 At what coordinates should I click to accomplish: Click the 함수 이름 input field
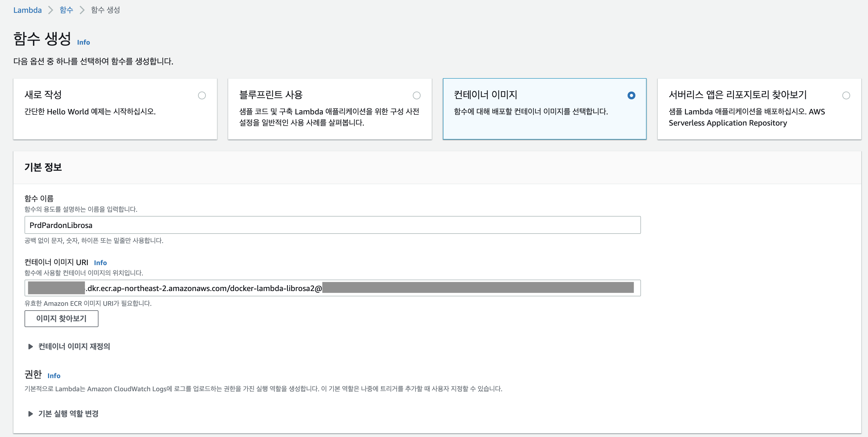(x=332, y=225)
